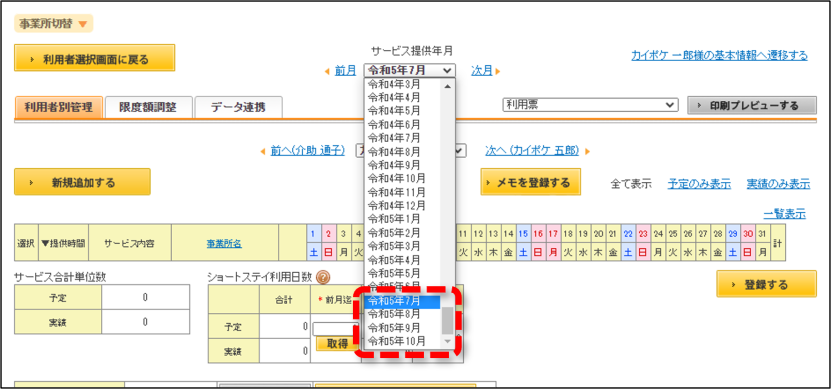Switch to the 限度額調整 tab
Screen dimensions: 831x389
point(148,108)
